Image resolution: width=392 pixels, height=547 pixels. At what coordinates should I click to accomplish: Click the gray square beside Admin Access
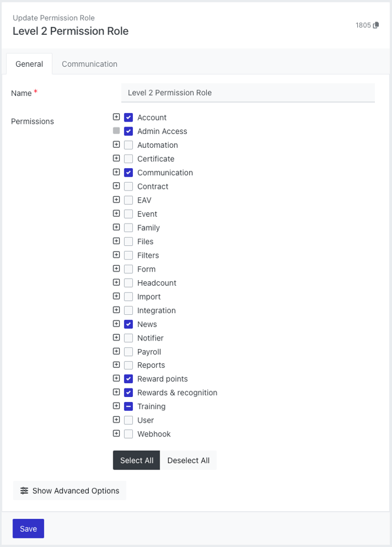(x=116, y=131)
